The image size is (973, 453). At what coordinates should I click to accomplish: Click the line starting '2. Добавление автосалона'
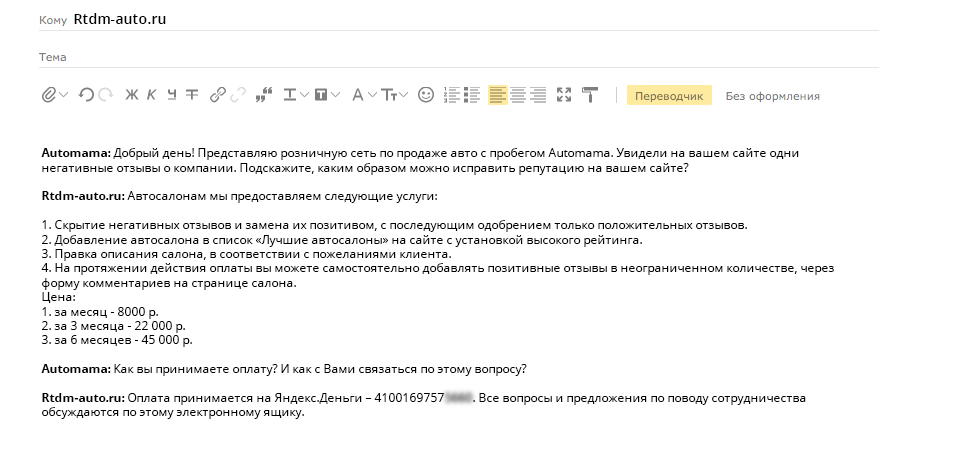coord(342,240)
